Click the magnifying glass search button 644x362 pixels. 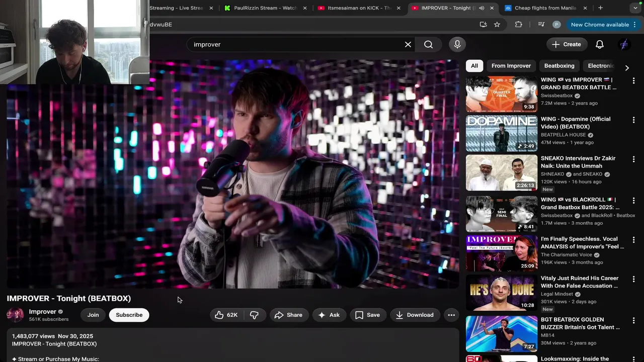click(x=428, y=44)
